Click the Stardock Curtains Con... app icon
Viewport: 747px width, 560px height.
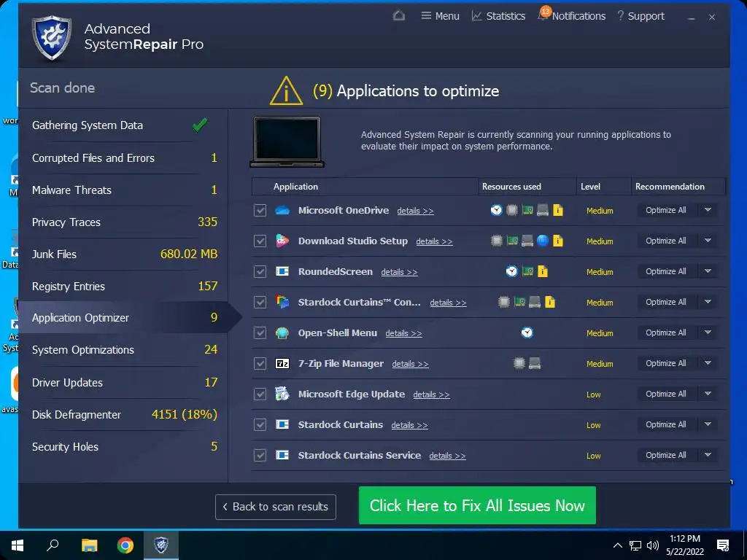click(x=282, y=302)
